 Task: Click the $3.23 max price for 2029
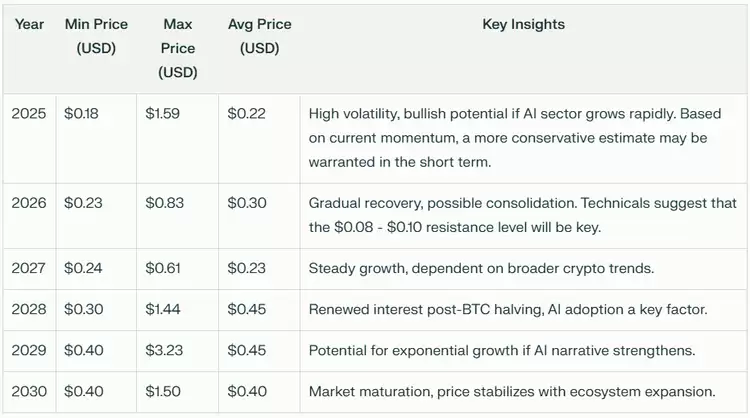pos(165,351)
